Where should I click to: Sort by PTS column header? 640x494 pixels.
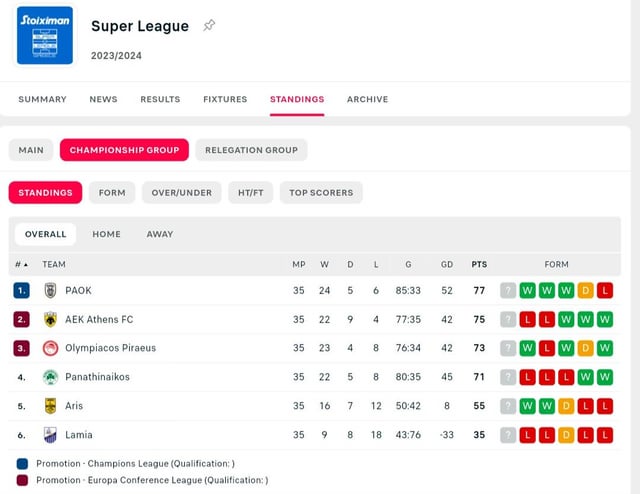[479, 265]
